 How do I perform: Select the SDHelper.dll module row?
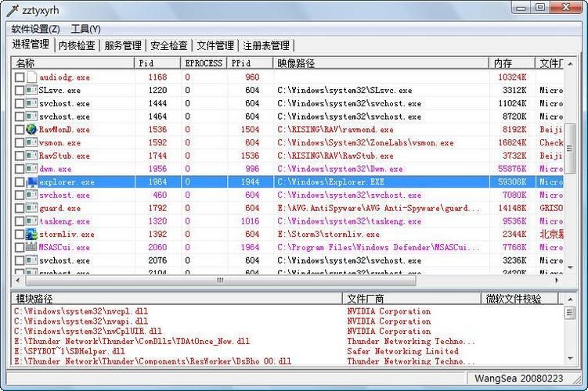point(287,351)
